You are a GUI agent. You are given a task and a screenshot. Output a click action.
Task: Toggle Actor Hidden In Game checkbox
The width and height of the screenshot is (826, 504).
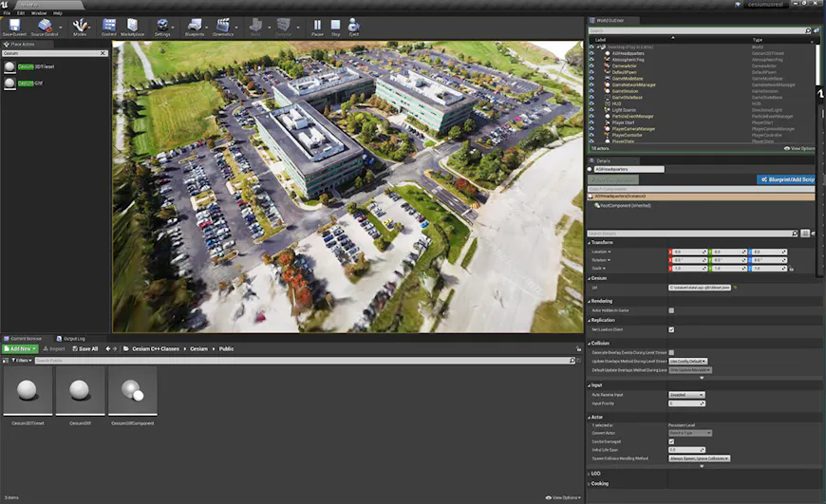tap(671, 310)
